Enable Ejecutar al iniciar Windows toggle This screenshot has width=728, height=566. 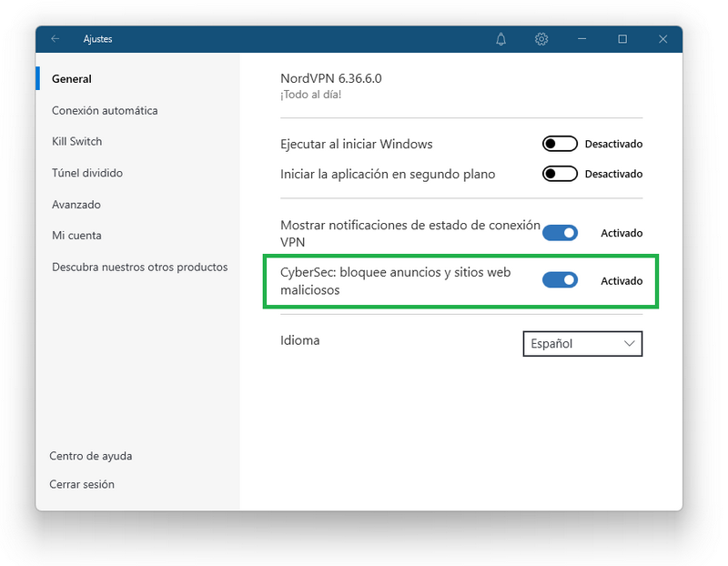coord(560,144)
